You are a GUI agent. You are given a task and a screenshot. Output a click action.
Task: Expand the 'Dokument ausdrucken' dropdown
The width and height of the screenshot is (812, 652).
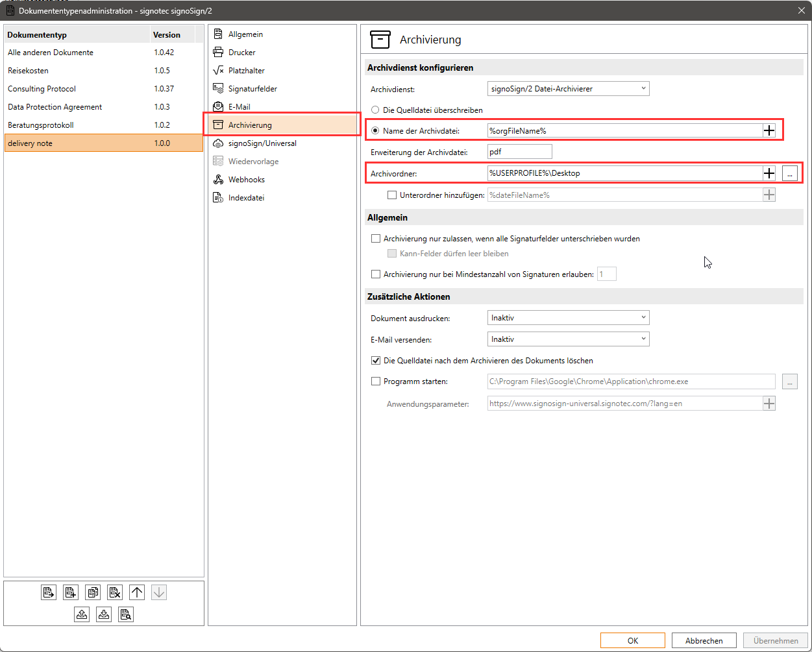coord(568,318)
